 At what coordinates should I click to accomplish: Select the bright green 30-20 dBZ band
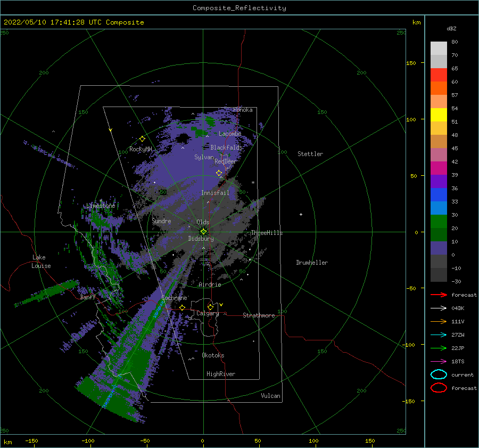click(x=439, y=221)
